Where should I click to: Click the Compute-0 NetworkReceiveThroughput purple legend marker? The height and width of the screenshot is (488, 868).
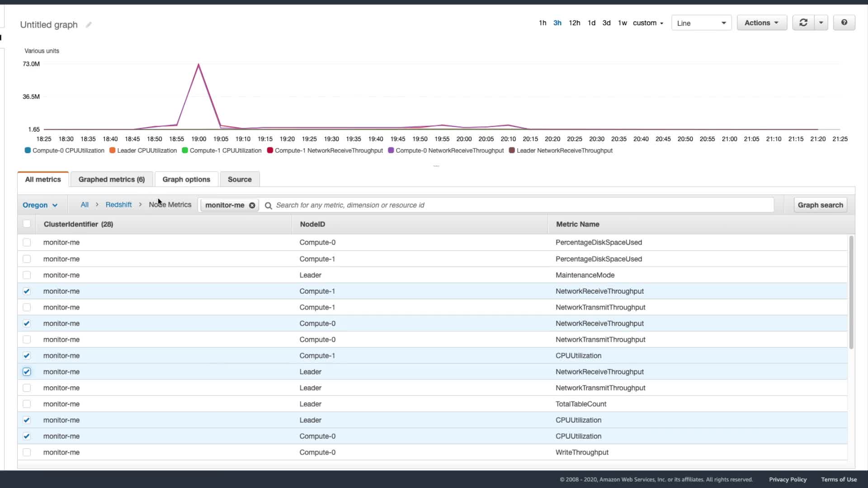point(391,150)
